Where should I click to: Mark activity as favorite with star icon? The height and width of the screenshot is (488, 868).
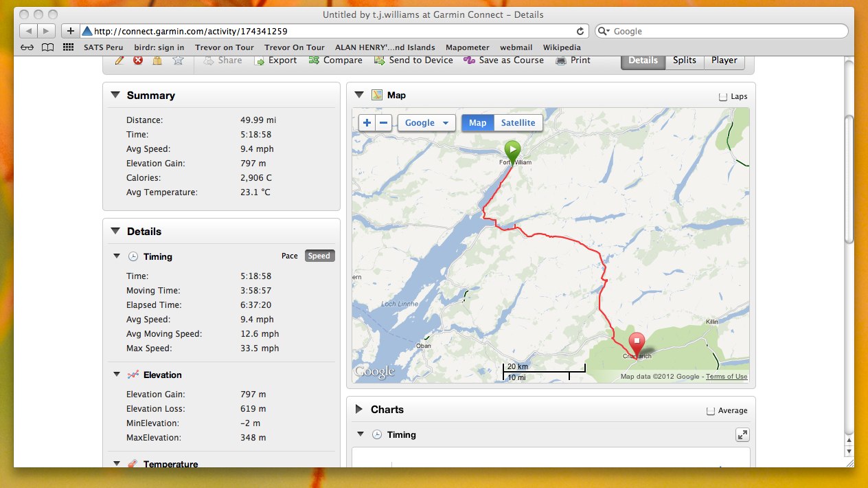(178, 60)
